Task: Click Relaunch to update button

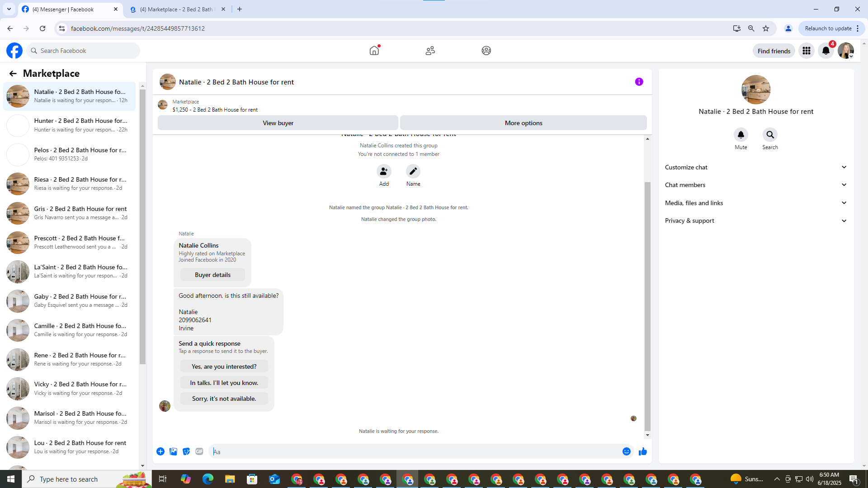Action: (831, 28)
